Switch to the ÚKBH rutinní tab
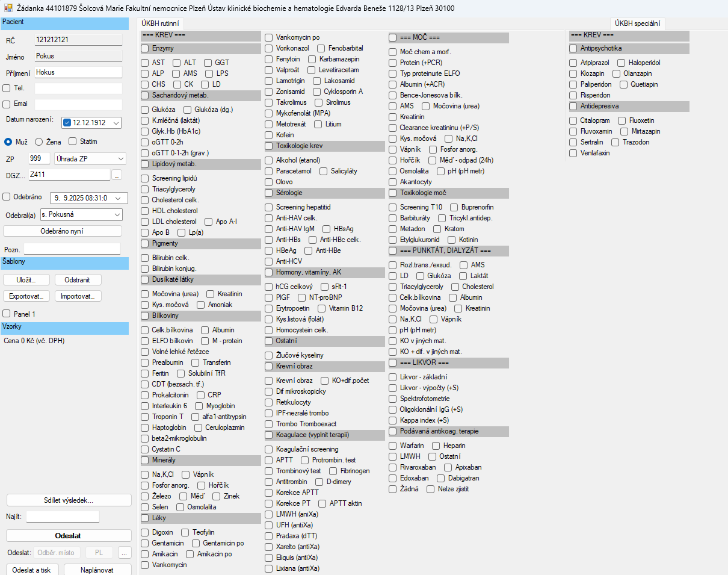 pos(161,23)
